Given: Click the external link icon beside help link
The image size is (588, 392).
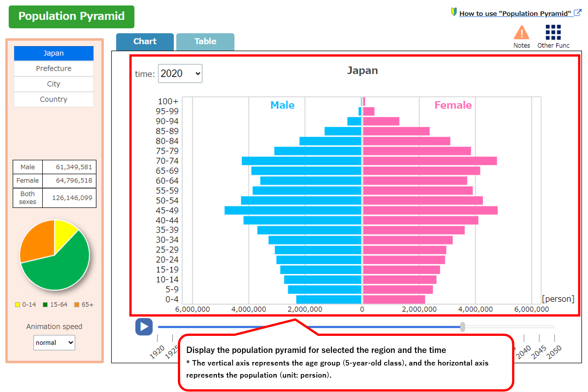Looking at the screenshot, I should click(x=579, y=13).
